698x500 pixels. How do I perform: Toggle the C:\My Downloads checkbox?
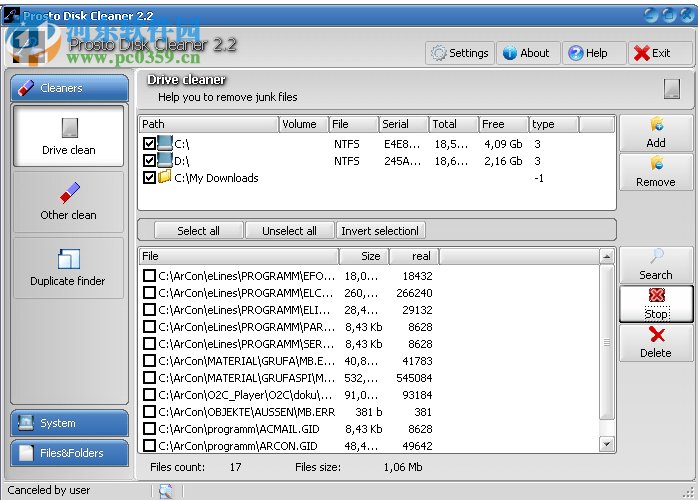[150, 178]
